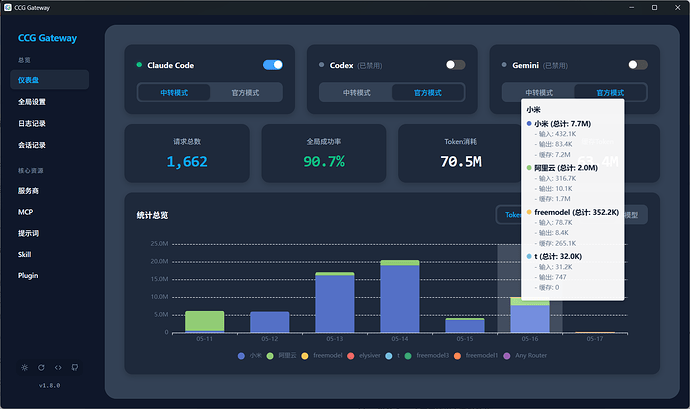
Task: Click the CCG Gateway logo text
Action: (x=48, y=38)
